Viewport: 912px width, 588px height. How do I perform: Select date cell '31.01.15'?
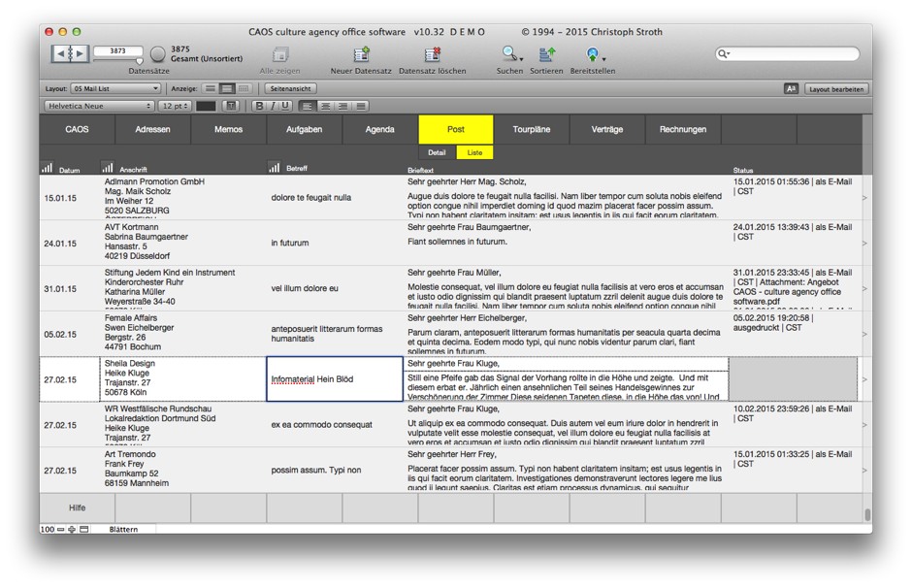tap(60, 289)
